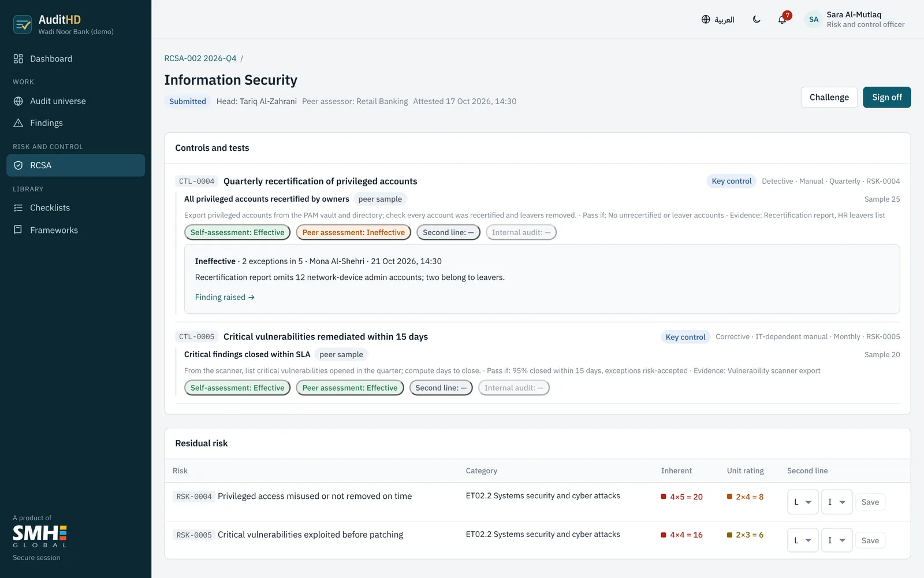924x578 pixels.
Task: Click the SMH Global logo
Action: [40, 536]
